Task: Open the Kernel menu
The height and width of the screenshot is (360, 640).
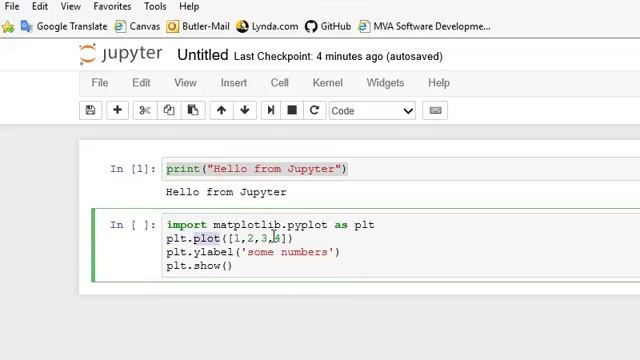Action: click(328, 83)
